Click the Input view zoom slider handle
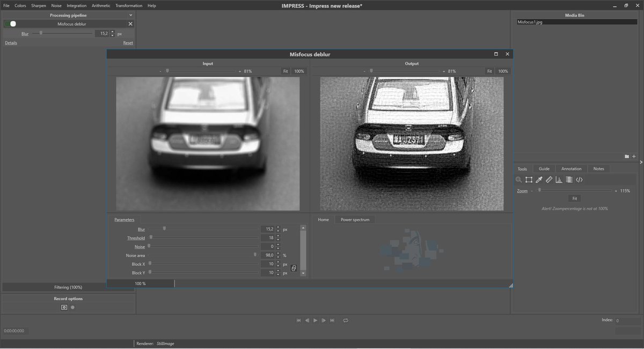The width and height of the screenshot is (644, 349). coord(167,71)
